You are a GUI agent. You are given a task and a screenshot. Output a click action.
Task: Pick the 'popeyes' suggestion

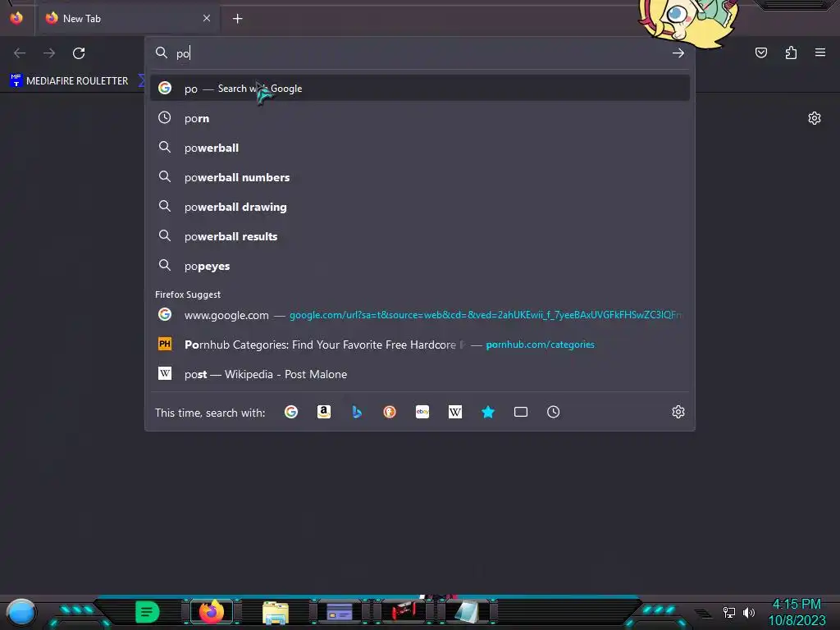(x=420, y=266)
